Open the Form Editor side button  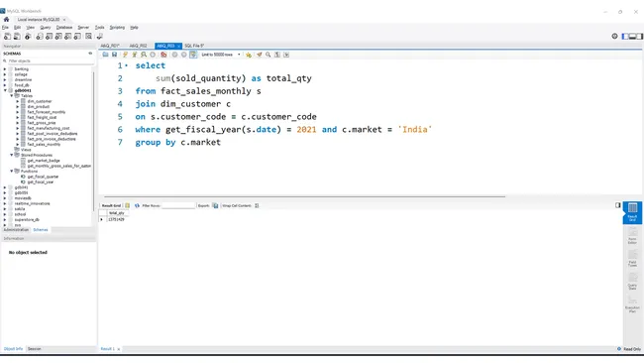click(x=632, y=236)
